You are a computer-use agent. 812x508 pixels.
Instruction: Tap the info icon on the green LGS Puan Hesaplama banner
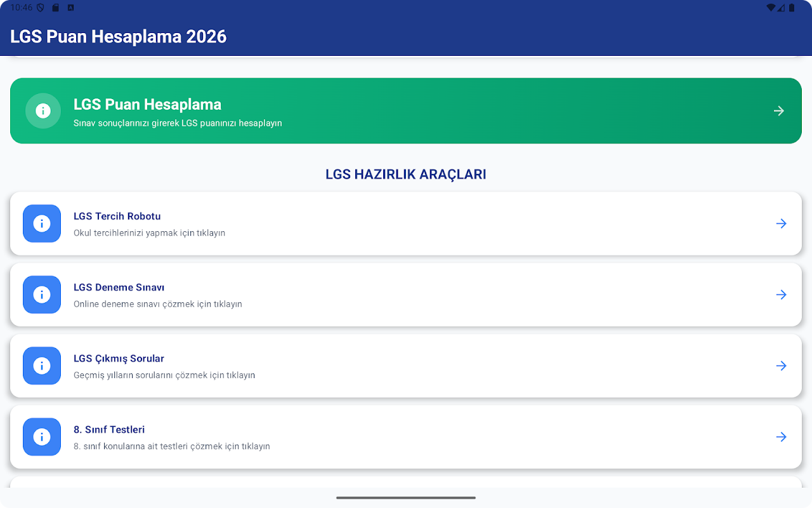[x=43, y=110]
